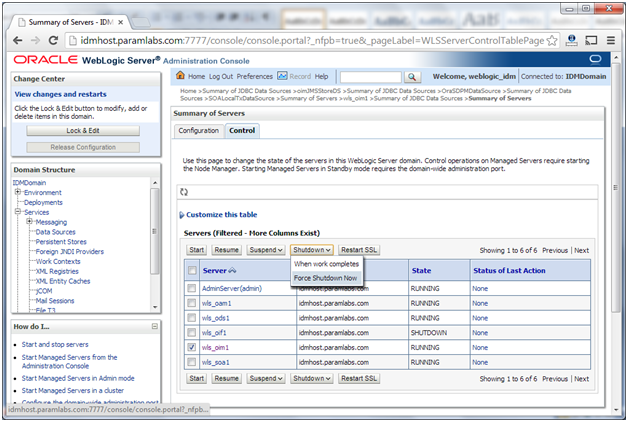Screen dimensions: 628x422
Task: Click the Record icon in console toolbar
Action: [x=282, y=76]
